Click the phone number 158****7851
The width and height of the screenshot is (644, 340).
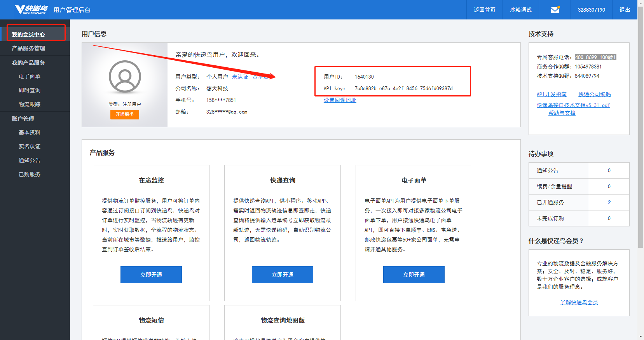coord(221,100)
